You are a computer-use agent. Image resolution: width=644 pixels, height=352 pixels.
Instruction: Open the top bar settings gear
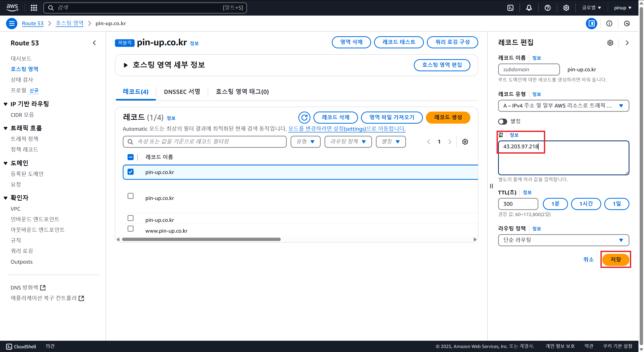click(566, 8)
